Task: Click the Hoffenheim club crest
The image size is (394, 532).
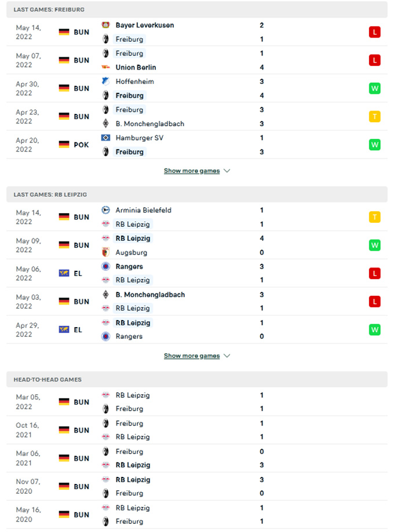Action: pyautogui.click(x=105, y=81)
